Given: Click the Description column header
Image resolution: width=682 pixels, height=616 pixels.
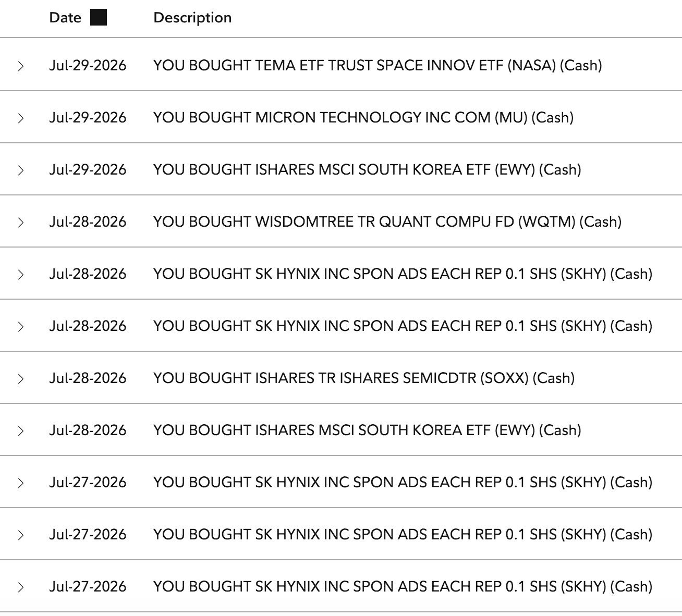Looking at the screenshot, I should (x=192, y=18).
